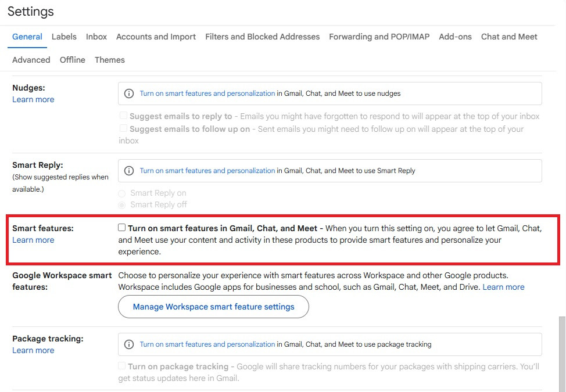Click smart features link in Nudges notice
Image resolution: width=566 pixels, height=392 pixels.
tap(207, 93)
